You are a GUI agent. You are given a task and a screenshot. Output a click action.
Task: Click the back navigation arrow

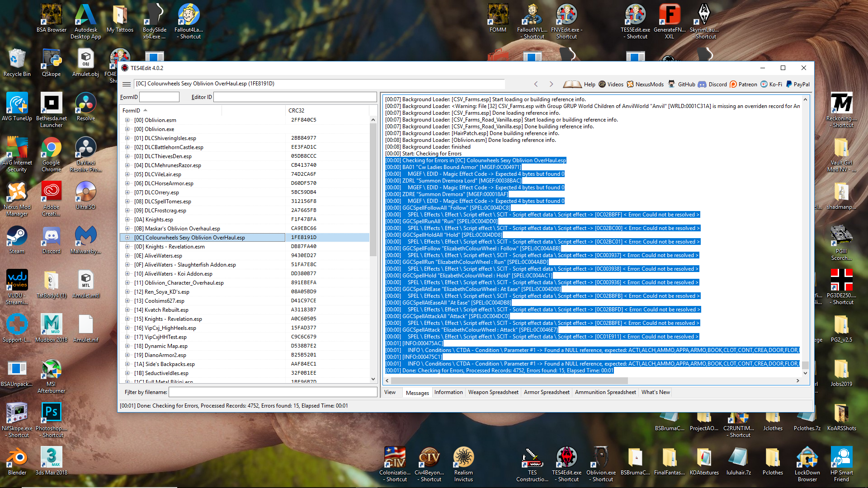pos(536,84)
